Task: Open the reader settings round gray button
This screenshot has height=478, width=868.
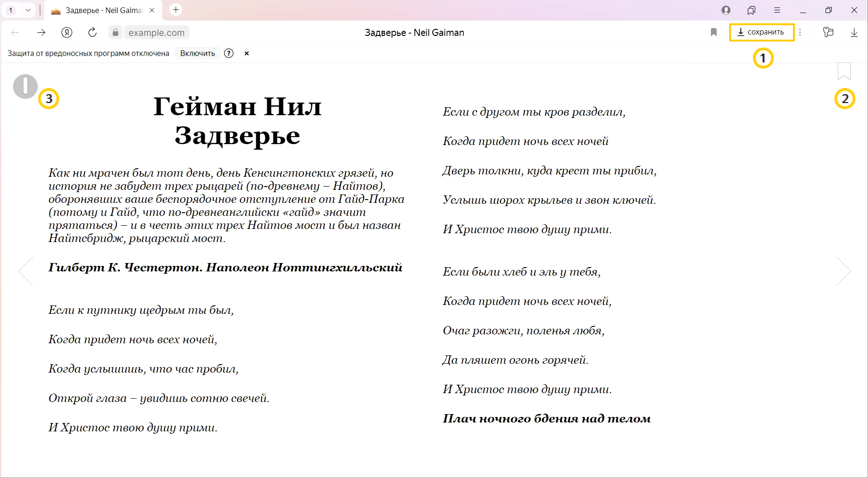Action: pyautogui.click(x=25, y=86)
